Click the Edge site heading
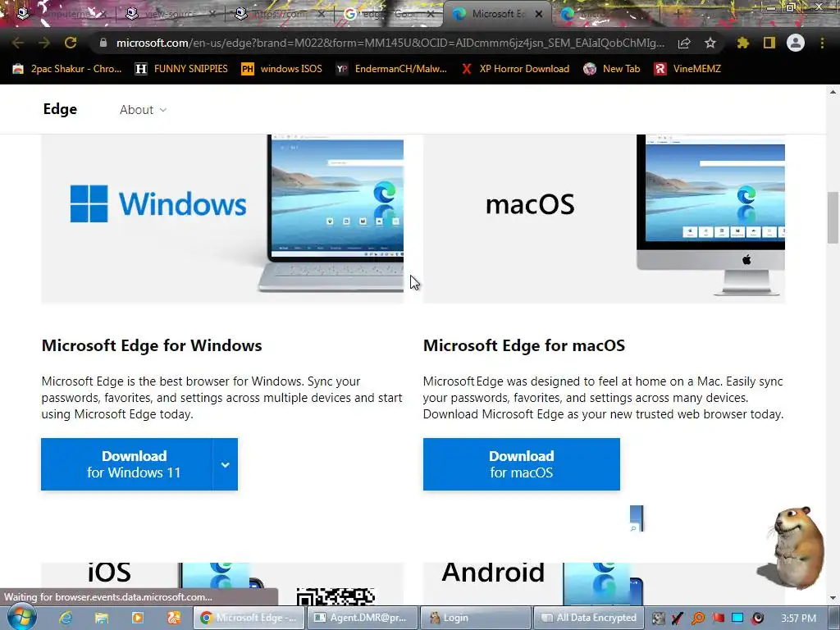Screen dimensions: 840x630 click(x=60, y=109)
